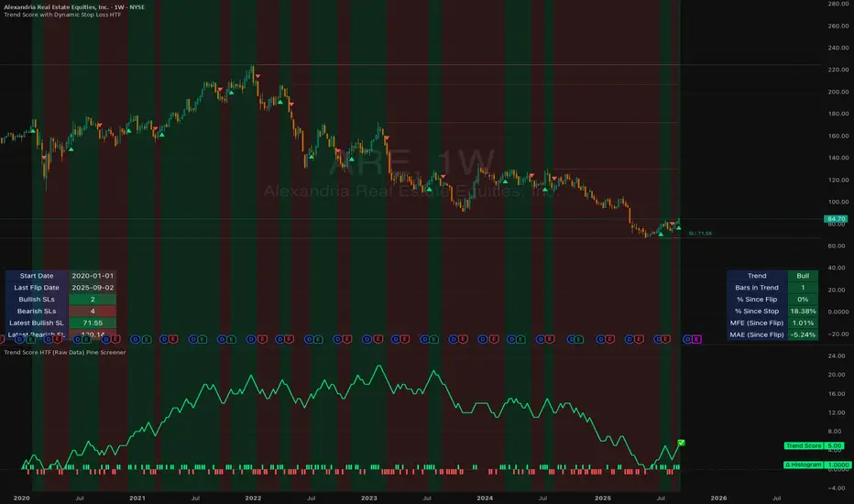Image resolution: width=854 pixels, height=504 pixels.
Task: Click the -4.00 indicator scale label
Action: pos(836,488)
